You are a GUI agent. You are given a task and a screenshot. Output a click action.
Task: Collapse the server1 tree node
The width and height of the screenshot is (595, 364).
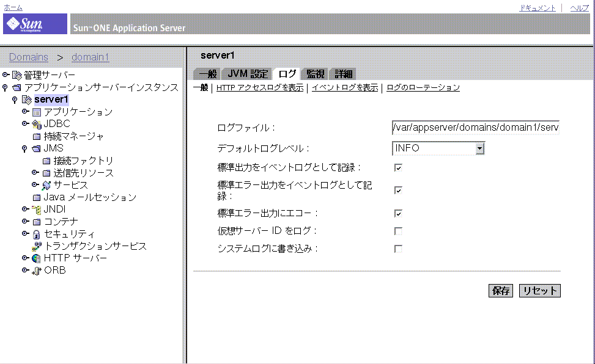pos(15,100)
